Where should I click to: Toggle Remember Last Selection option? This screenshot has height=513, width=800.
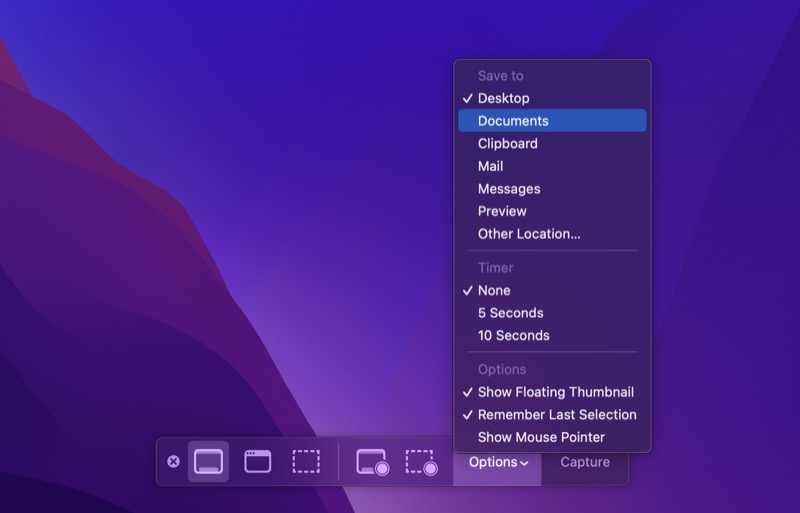pyautogui.click(x=552, y=414)
